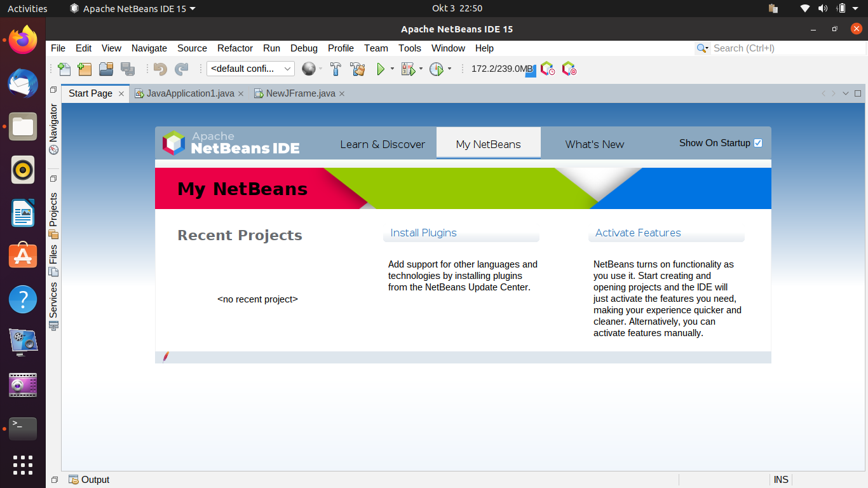This screenshot has height=488, width=868.
Task: Open the Debug menu
Action: pos(304,48)
